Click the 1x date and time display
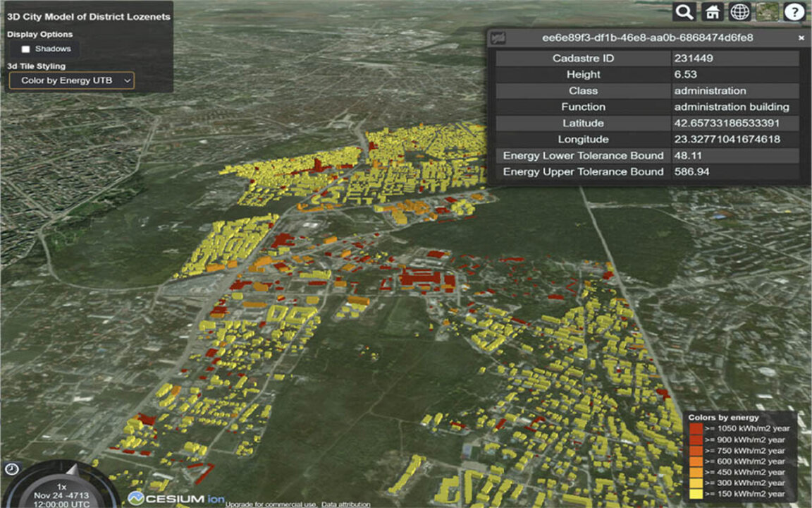Viewport: 812px width, 508px height. [62, 495]
